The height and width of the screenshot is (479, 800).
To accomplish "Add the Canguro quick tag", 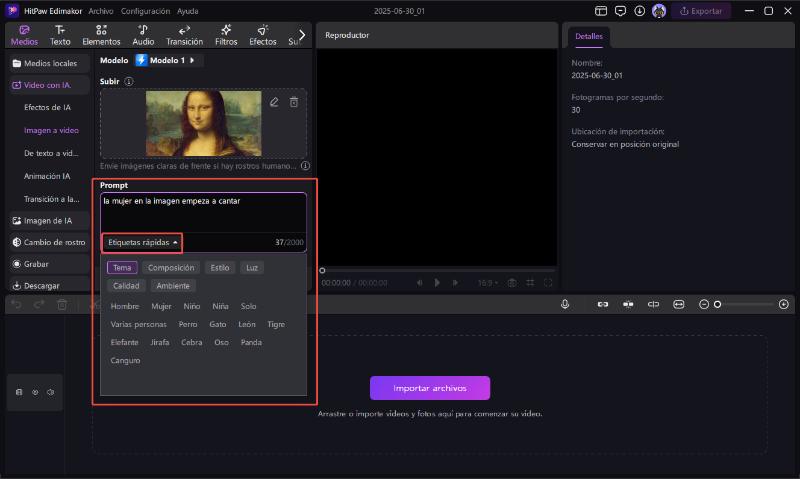I will [125, 360].
